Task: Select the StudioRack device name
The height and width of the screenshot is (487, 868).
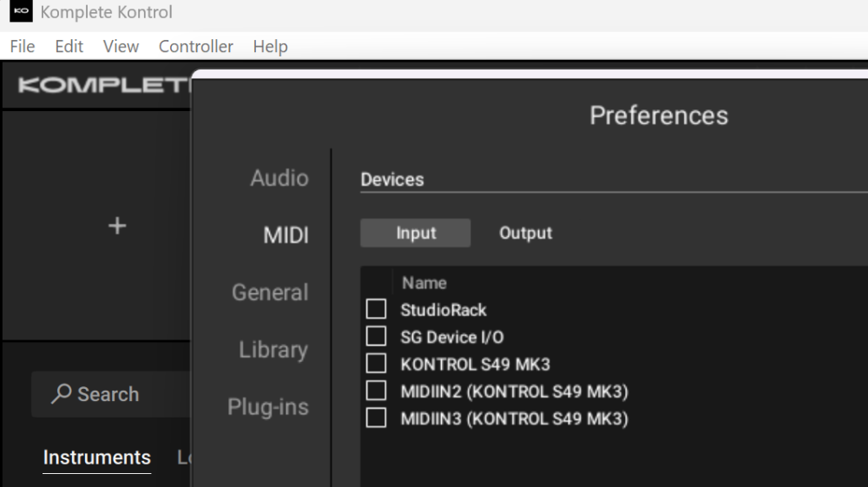Action: 444,310
